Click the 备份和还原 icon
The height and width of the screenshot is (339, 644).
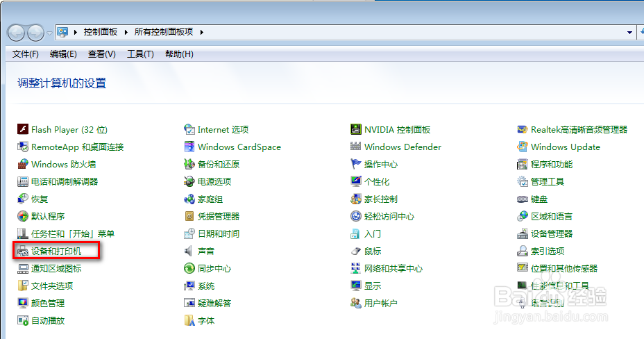click(189, 164)
